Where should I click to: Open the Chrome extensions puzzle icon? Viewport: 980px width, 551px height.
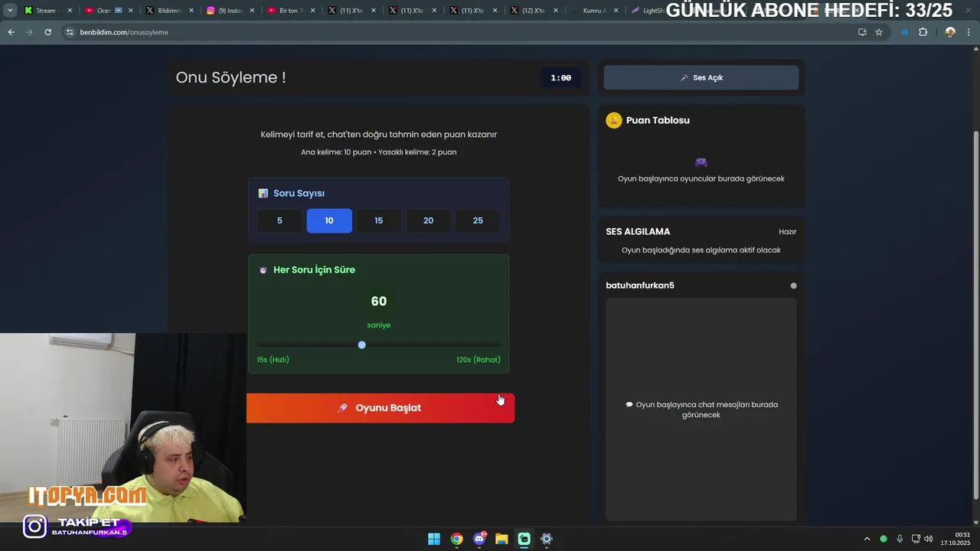tap(923, 32)
